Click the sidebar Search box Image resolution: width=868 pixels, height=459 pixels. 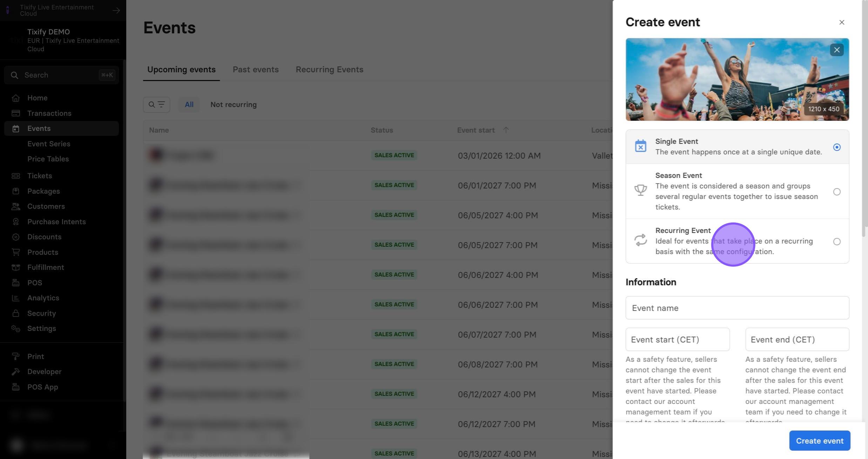(x=61, y=75)
